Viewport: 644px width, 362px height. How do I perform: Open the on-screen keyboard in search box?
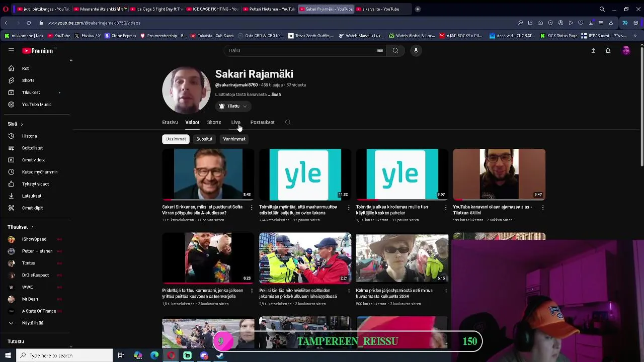(380, 50)
